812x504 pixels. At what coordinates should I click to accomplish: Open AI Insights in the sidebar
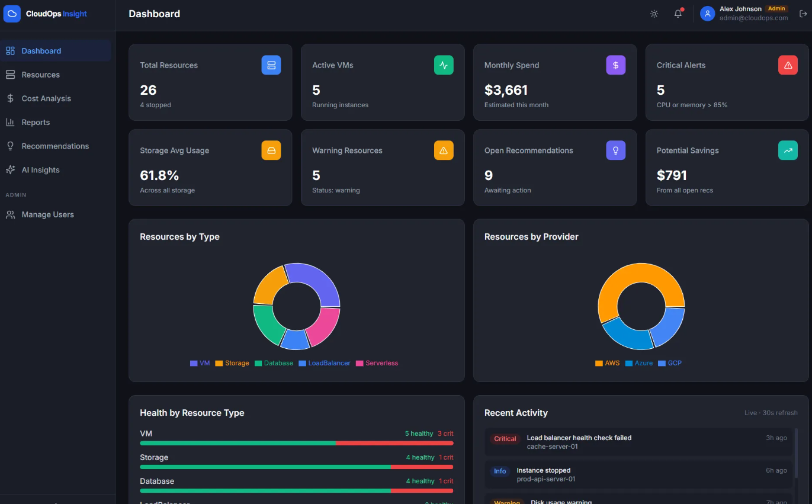coord(56,169)
